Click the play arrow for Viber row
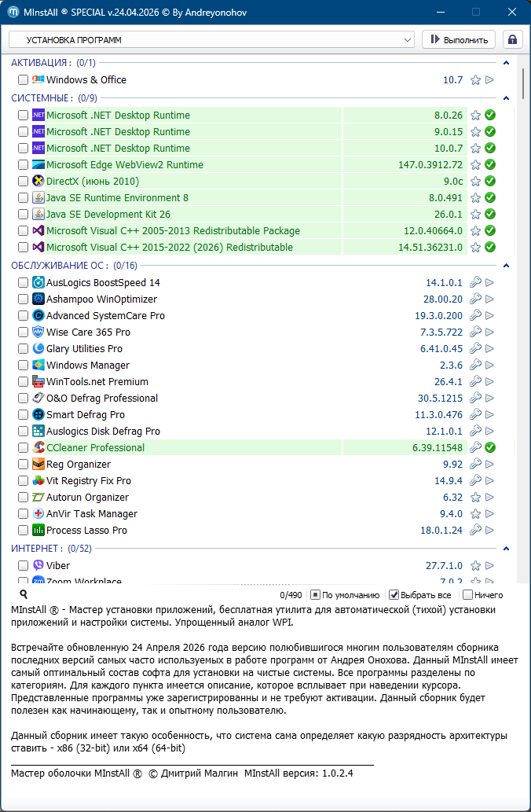 (489, 566)
